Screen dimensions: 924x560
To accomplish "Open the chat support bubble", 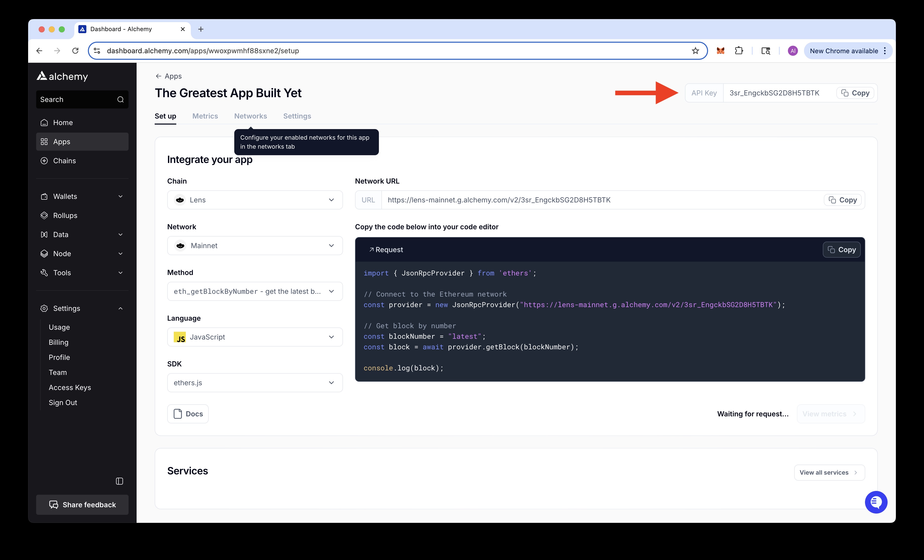I will tap(876, 502).
